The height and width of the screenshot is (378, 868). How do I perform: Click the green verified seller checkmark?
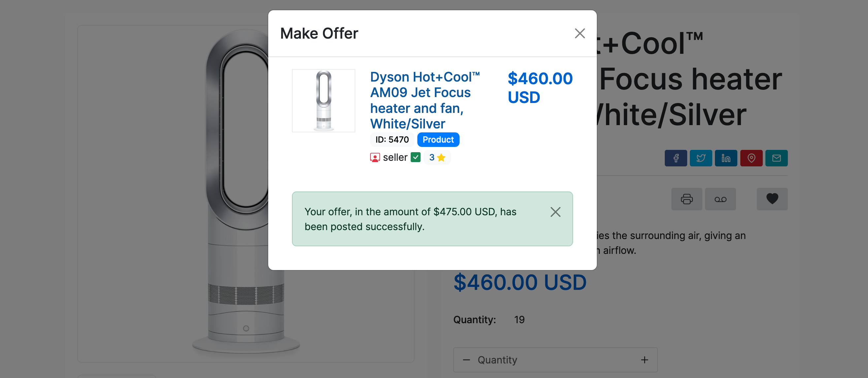pyautogui.click(x=415, y=157)
